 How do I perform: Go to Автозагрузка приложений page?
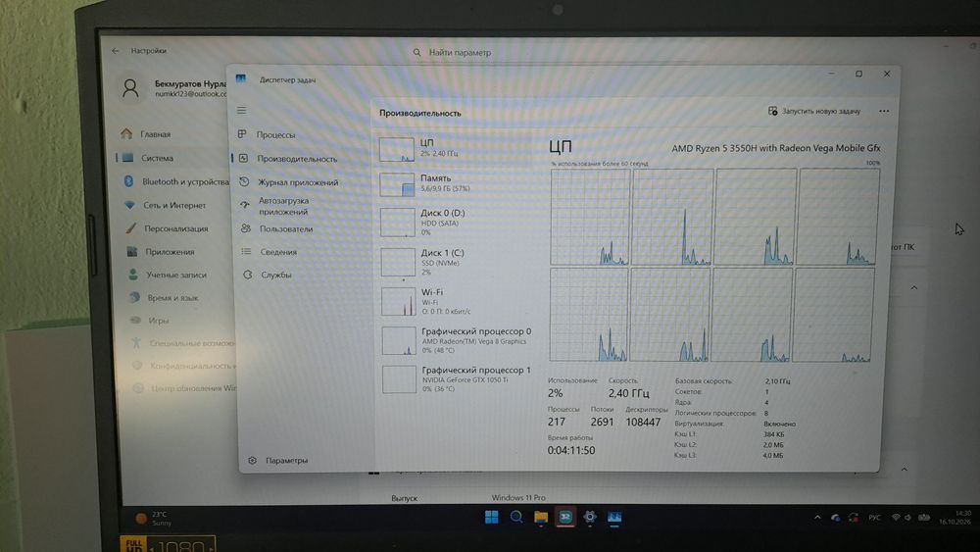click(x=283, y=206)
